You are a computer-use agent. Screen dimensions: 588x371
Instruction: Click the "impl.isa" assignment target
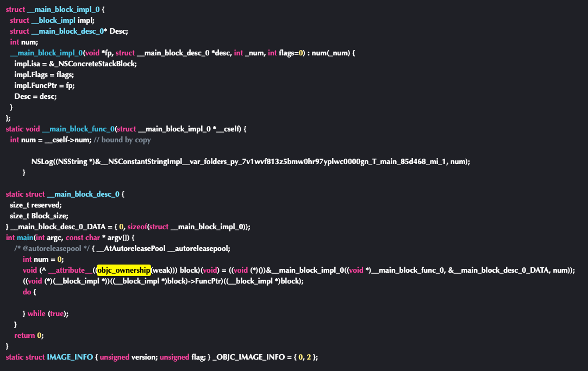click(27, 64)
